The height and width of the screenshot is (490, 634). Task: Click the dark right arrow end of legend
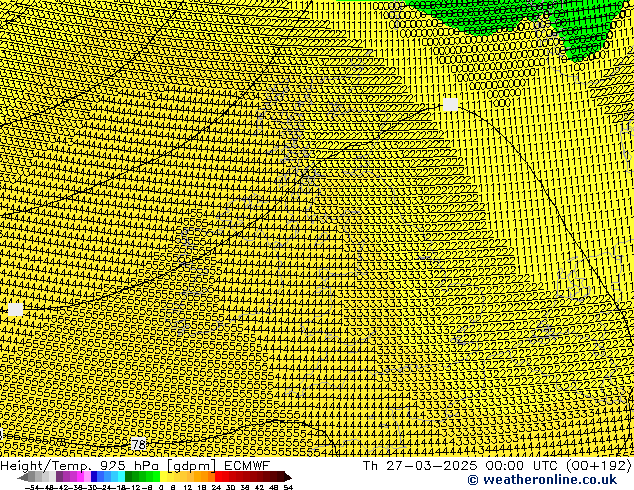[x=288, y=477]
